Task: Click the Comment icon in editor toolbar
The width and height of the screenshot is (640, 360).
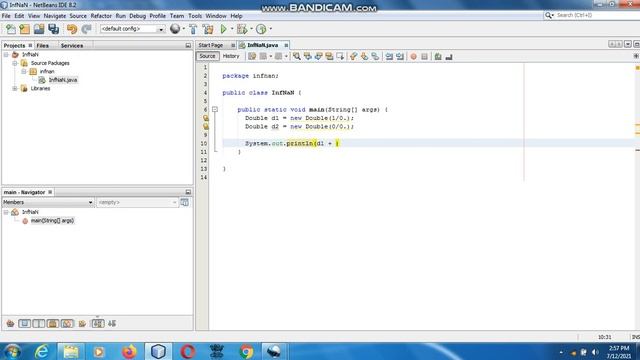Action: [438, 56]
